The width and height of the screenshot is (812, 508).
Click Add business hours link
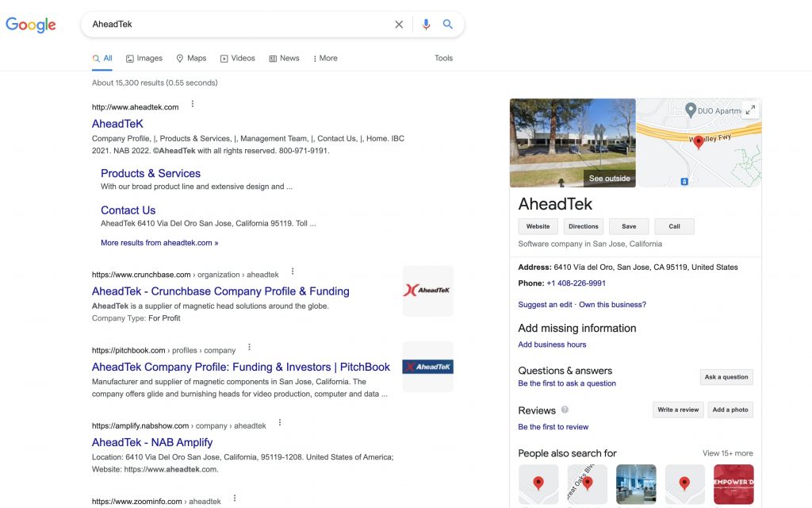click(552, 344)
